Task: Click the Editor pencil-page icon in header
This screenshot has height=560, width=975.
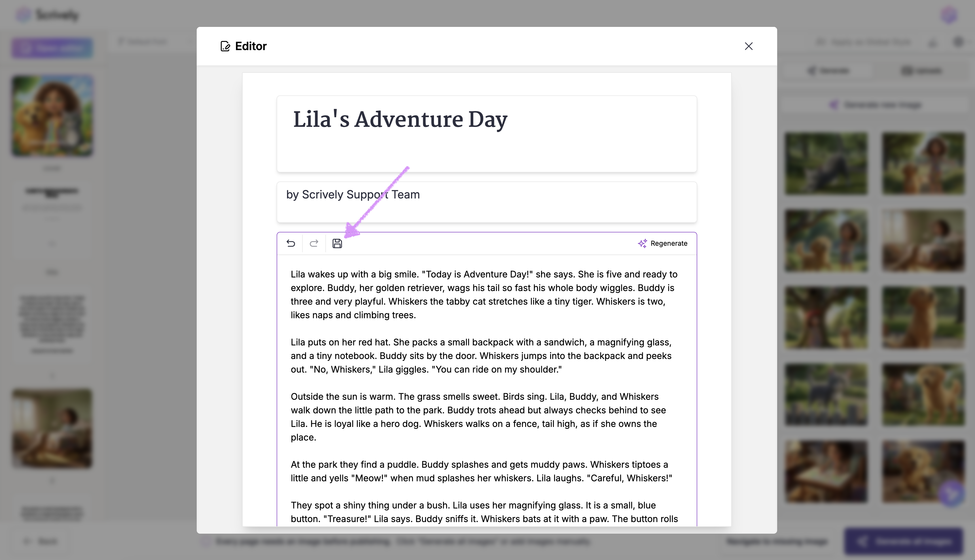Action: click(225, 46)
